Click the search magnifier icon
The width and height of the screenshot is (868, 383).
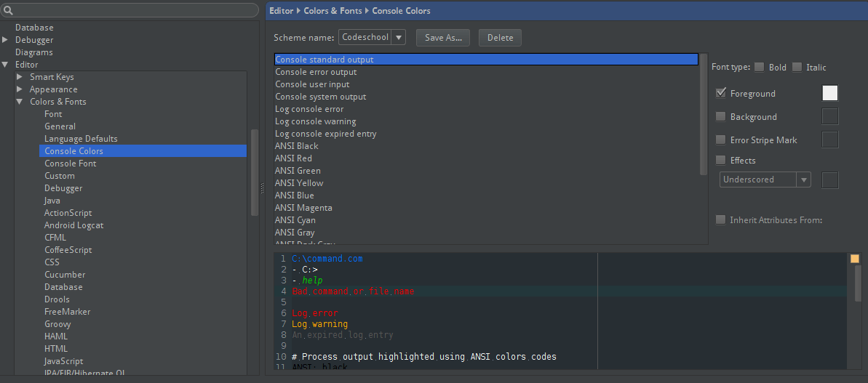click(8, 10)
